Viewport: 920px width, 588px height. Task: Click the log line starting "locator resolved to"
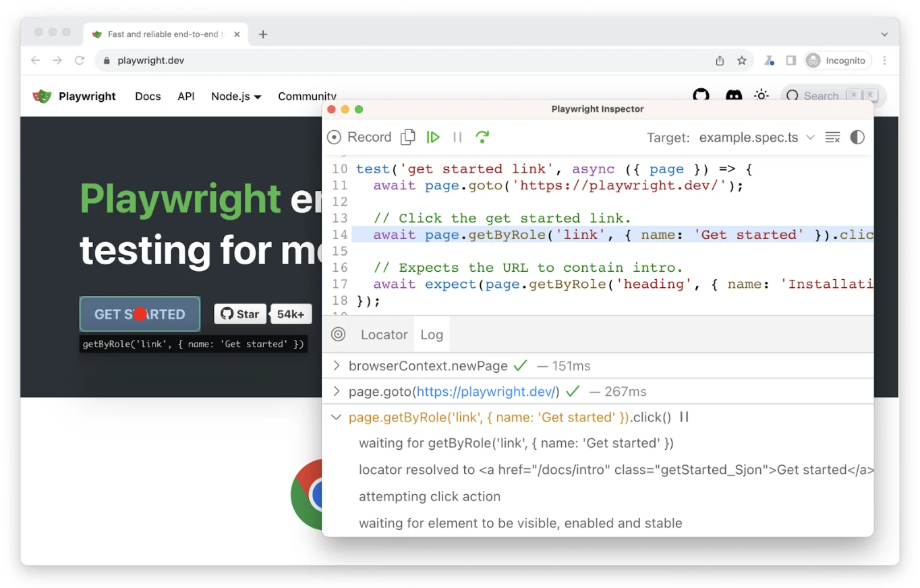616,470
